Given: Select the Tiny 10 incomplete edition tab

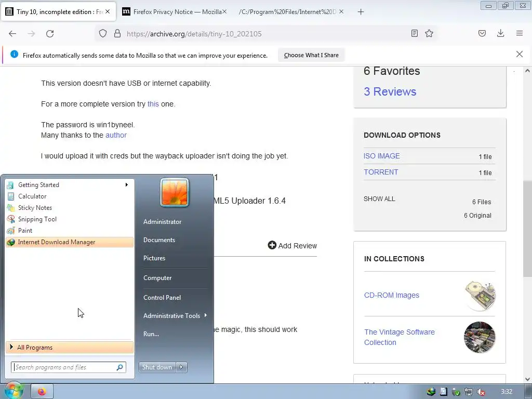Looking at the screenshot, I should pyautogui.click(x=58, y=12).
